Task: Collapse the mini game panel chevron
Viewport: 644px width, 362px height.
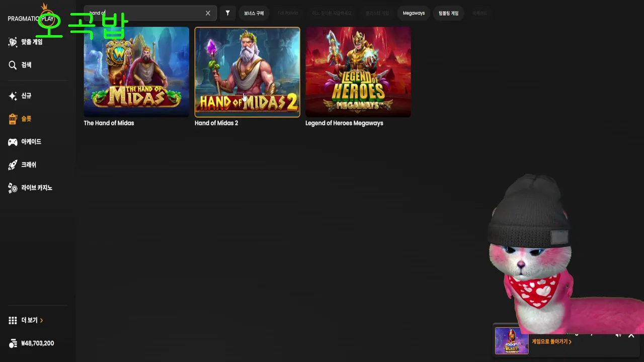Action: click(x=631, y=335)
